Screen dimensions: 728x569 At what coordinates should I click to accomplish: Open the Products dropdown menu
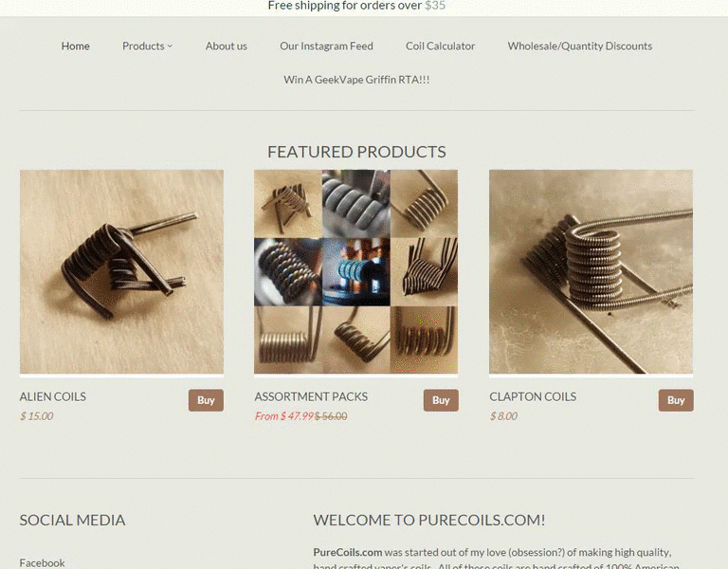pos(147,46)
